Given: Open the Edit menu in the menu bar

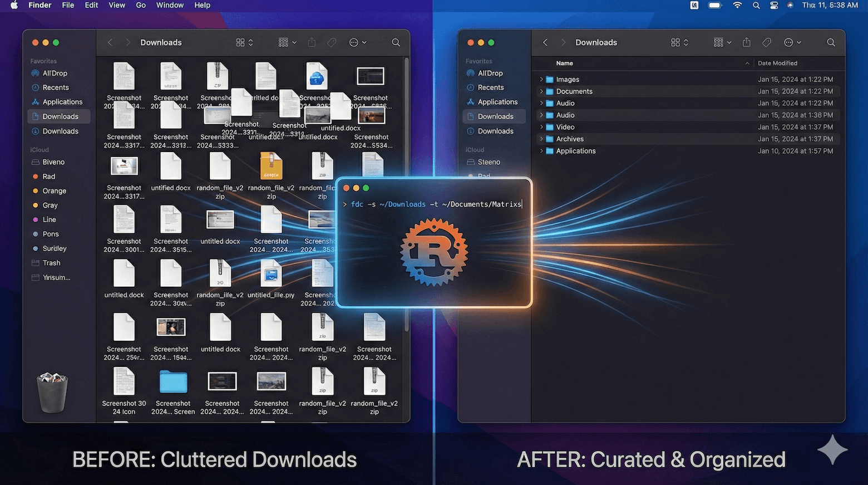Looking at the screenshot, I should click(x=91, y=5).
